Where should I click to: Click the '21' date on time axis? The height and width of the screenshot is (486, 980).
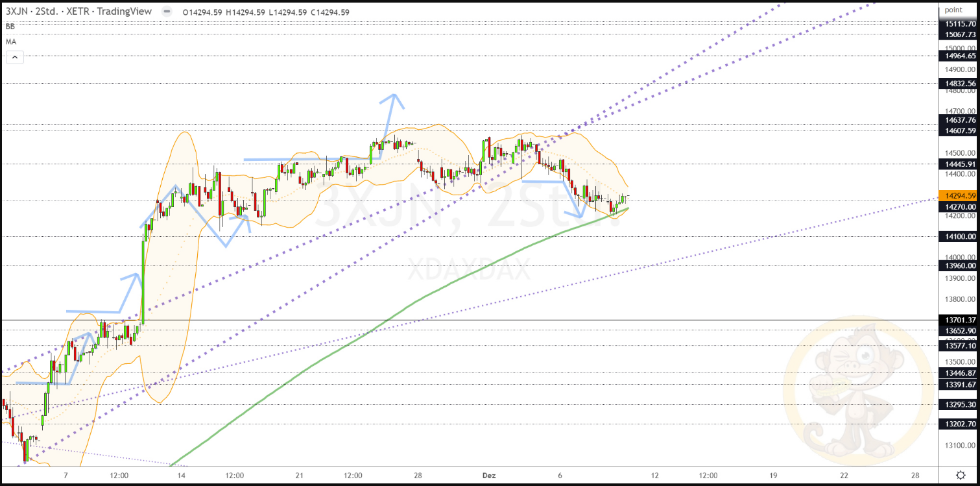(299, 475)
